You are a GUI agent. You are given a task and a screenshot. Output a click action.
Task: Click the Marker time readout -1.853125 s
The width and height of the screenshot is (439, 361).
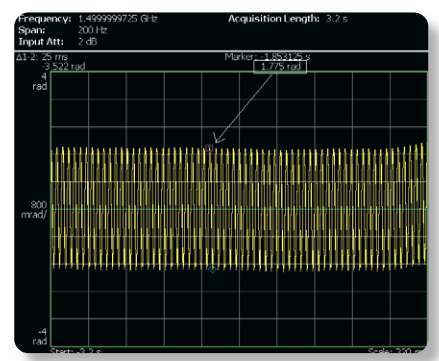pyautogui.click(x=285, y=57)
